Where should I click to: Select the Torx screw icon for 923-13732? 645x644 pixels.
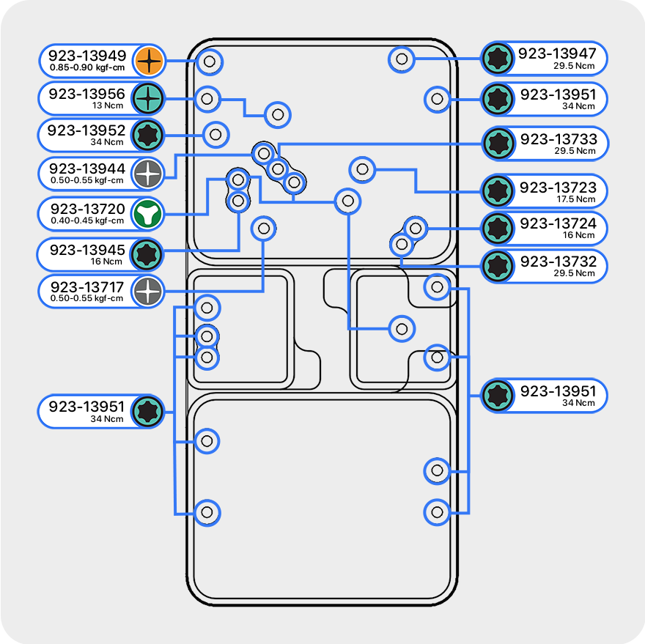click(x=498, y=266)
